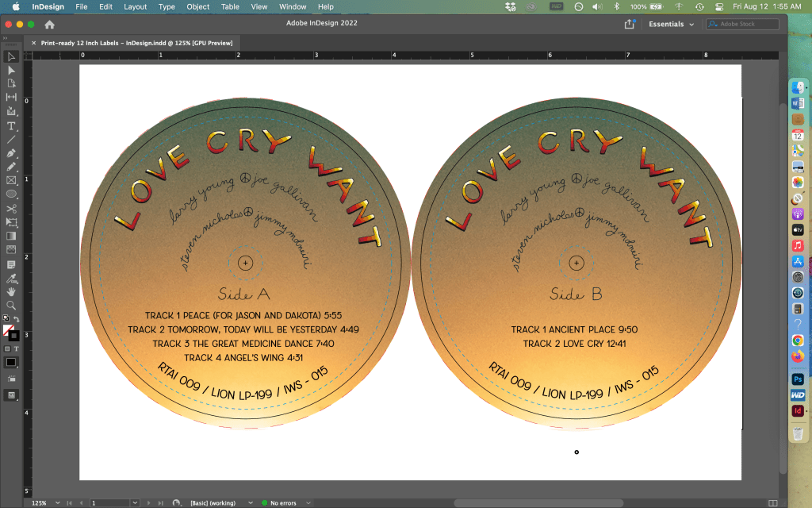This screenshot has width=812, height=508.
Task: Select the Line tool
Action: click(11, 140)
